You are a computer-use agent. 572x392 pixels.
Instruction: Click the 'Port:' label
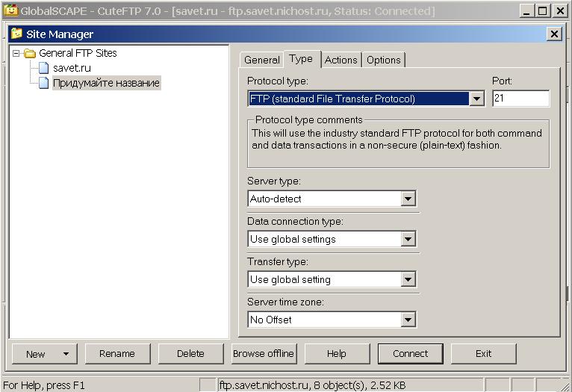click(503, 81)
